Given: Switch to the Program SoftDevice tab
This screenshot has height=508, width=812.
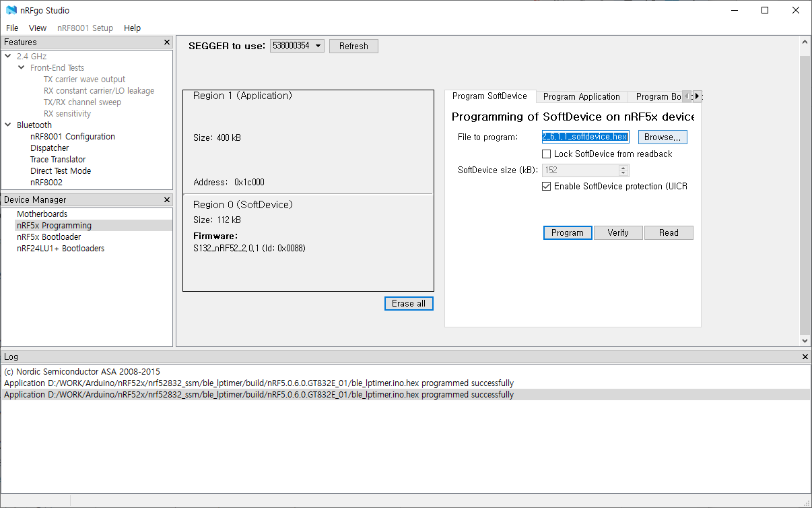Looking at the screenshot, I should (x=489, y=96).
